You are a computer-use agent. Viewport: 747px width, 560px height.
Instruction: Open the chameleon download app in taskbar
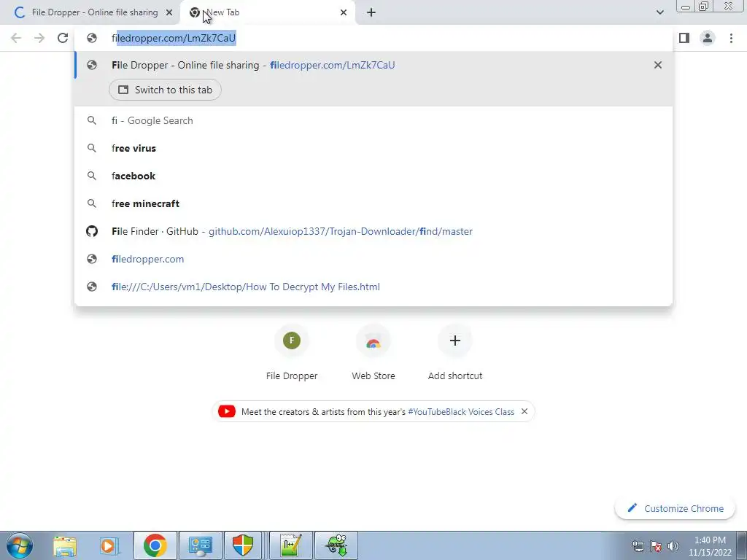point(336,545)
